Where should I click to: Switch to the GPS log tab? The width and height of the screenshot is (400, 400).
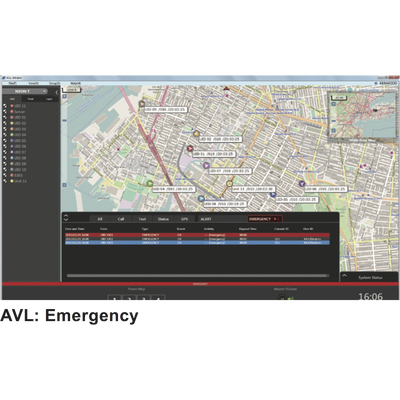tap(184, 219)
